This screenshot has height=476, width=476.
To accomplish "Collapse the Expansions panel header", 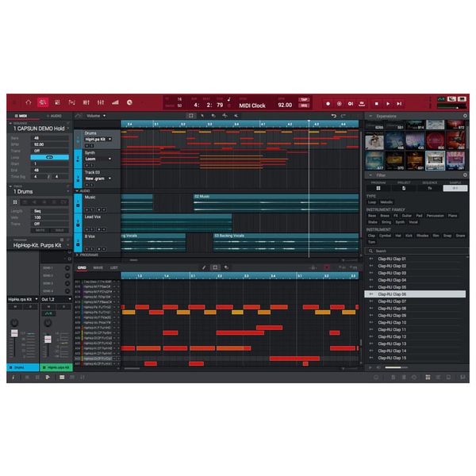I will tap(370, 116).
